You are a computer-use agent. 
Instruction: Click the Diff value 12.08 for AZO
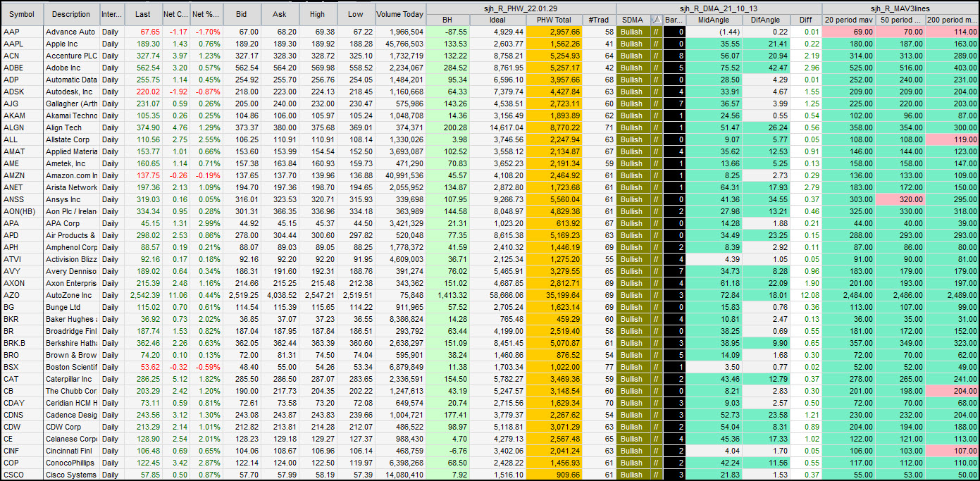pos(805,295)
